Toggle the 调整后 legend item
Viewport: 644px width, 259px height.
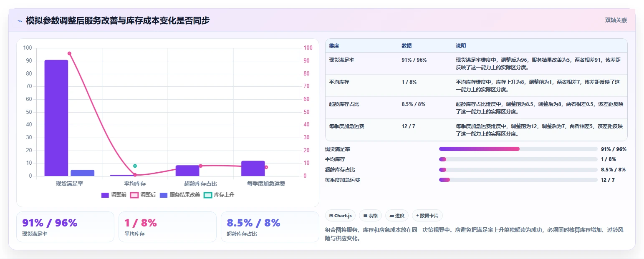pos(143,195)
